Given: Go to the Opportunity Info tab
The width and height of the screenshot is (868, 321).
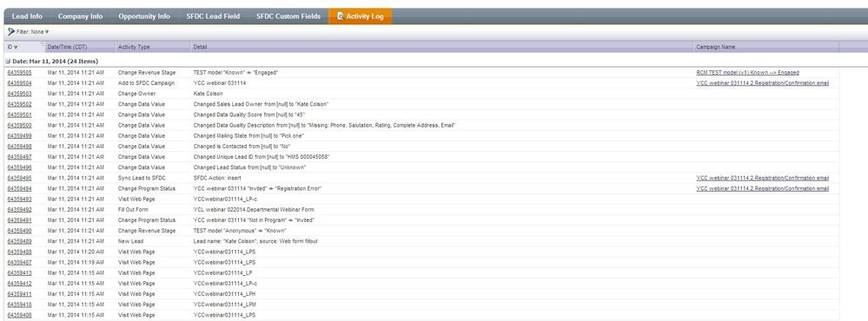Looking at the screenshot, I should [144, 16].
